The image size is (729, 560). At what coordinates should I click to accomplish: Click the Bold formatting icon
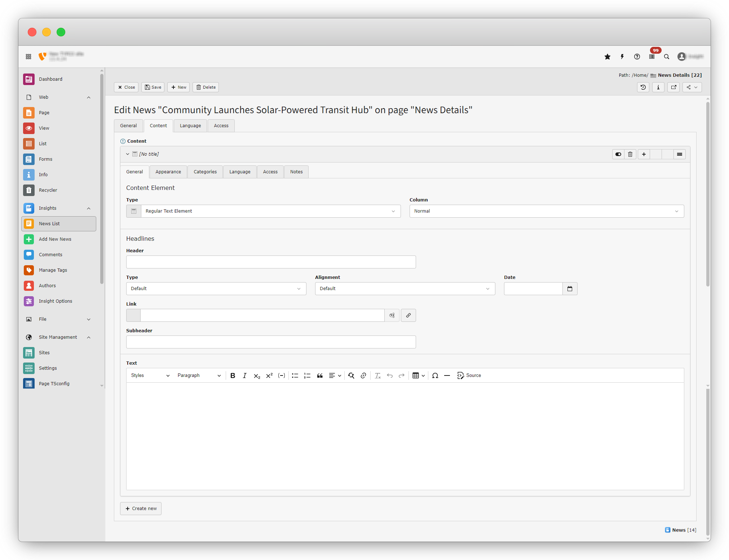(233, 375)
